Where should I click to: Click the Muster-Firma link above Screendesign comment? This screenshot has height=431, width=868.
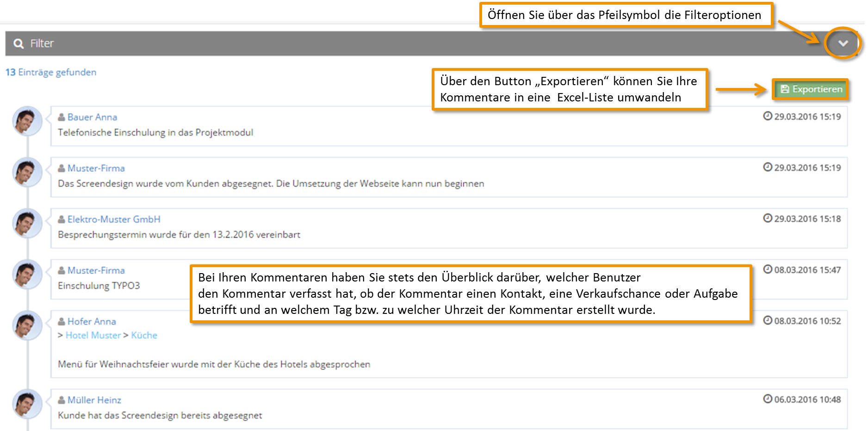coord(96,169)
